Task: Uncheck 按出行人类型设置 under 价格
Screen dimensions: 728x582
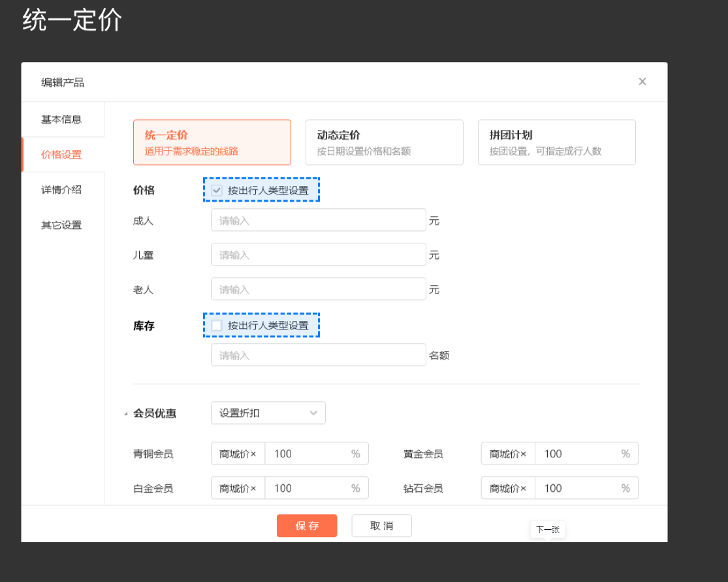Action: tap(216, 190)
